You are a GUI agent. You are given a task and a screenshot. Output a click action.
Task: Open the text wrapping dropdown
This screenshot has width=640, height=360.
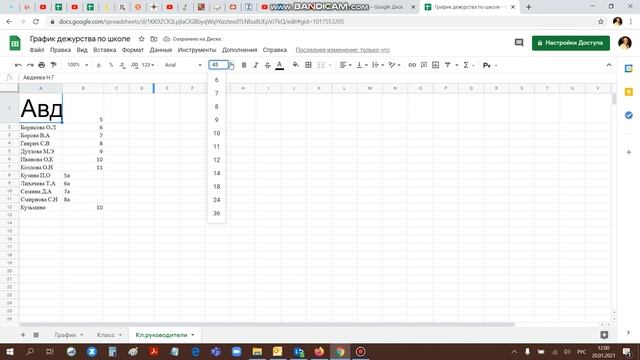point(378,65)
